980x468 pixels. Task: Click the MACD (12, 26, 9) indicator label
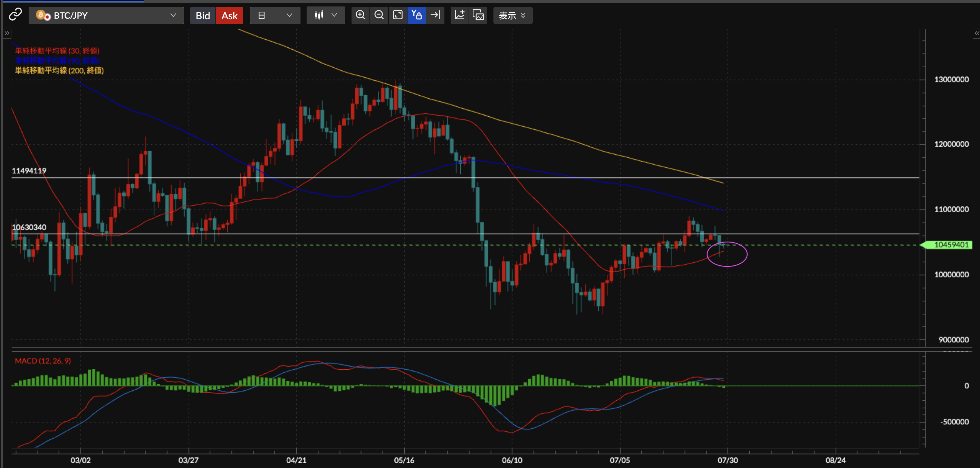[x=42, y=361]
